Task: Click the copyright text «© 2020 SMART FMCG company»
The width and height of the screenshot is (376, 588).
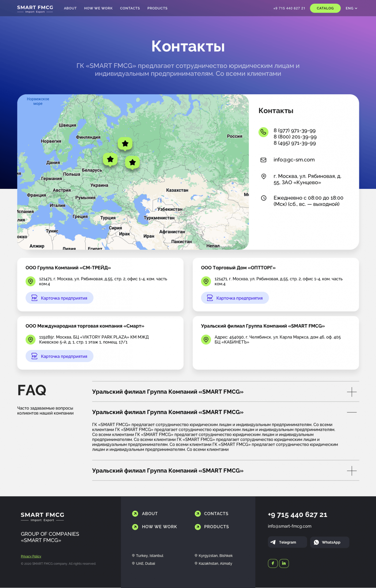Action: point(58,564)
